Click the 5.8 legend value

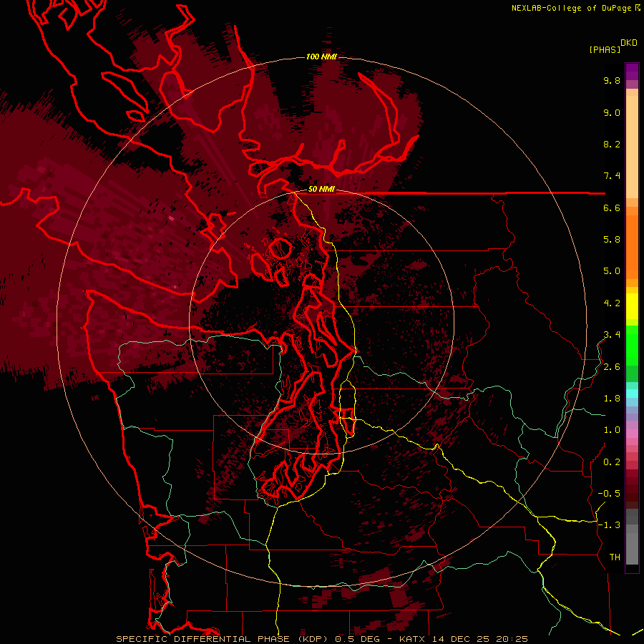point(612,240)
